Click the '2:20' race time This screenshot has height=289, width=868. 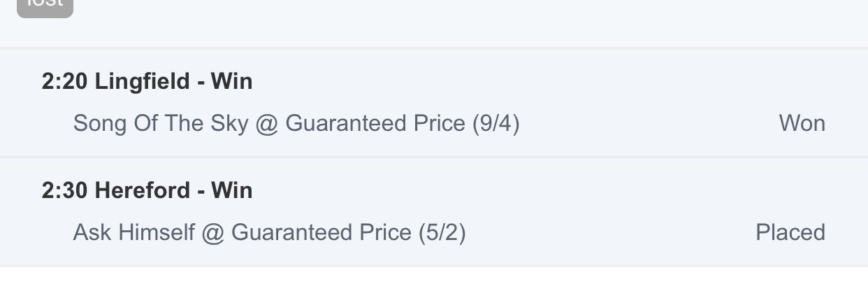[65, 82]
